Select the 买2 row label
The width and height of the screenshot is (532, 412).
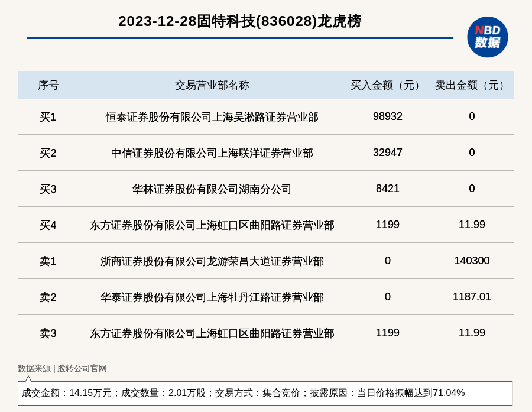pos(48,153)
